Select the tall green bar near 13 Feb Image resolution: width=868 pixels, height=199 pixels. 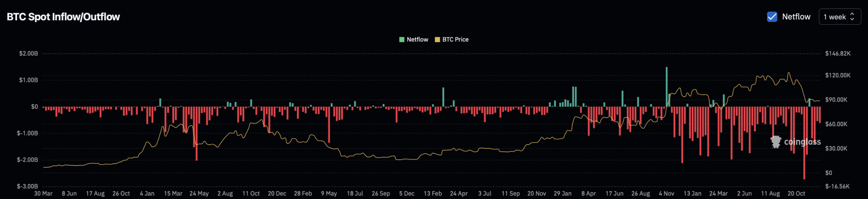(443, 97)
